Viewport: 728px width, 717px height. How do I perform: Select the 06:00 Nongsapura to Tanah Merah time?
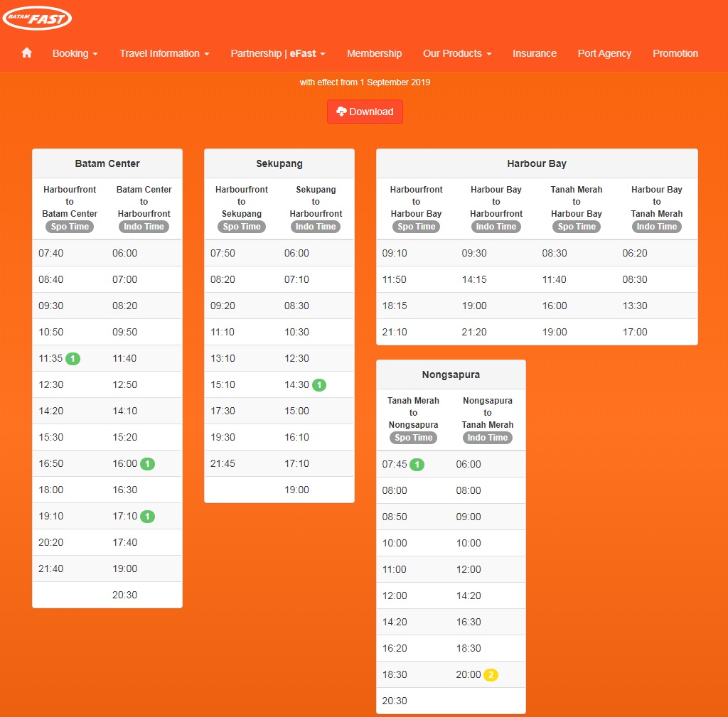(469, 465)
